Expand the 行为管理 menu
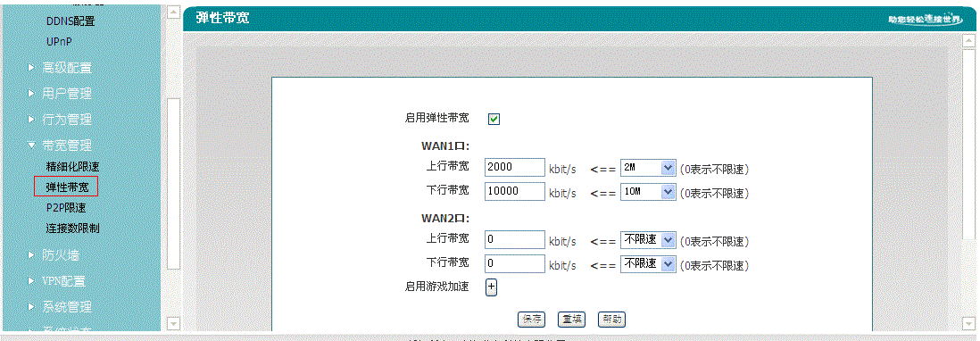The image size is (980, 341). pyautogui.click(x=67, y=120)
